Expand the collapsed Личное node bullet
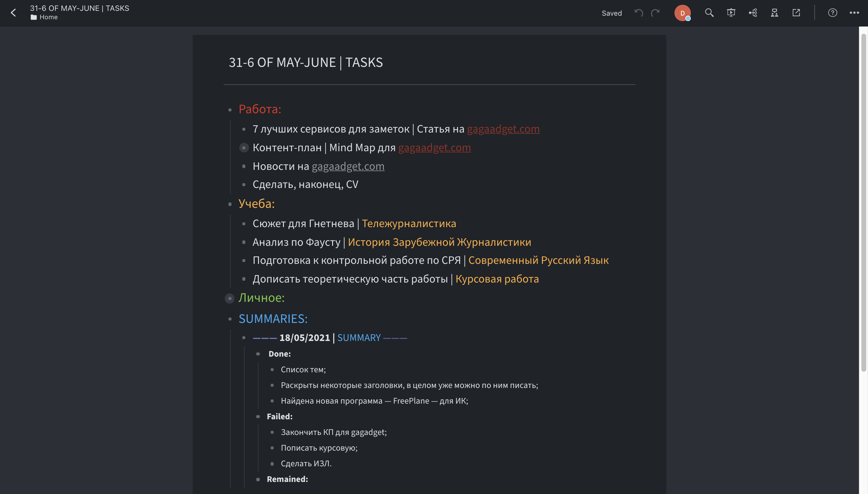Viewport: 868px width, 494px height. (230, 298)
